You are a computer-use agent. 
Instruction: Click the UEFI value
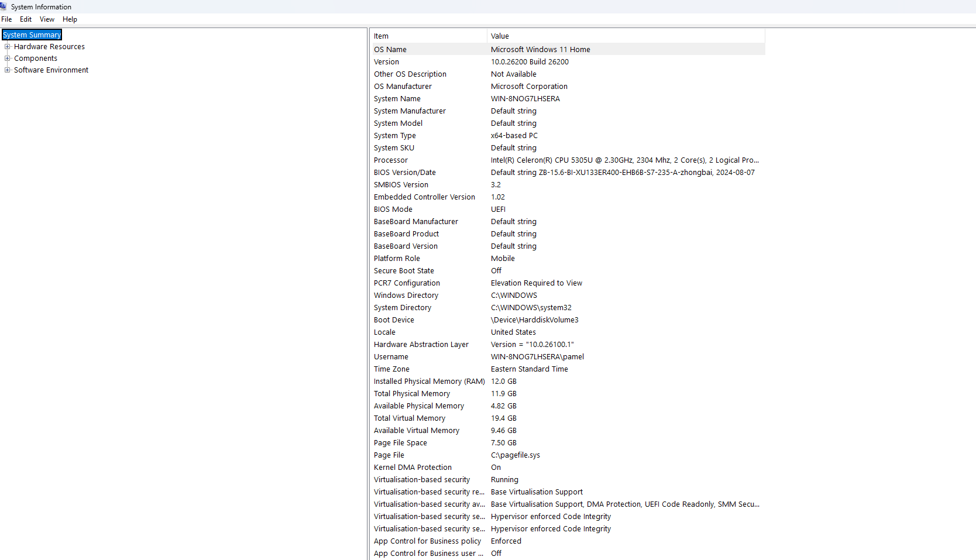[498, 209]
